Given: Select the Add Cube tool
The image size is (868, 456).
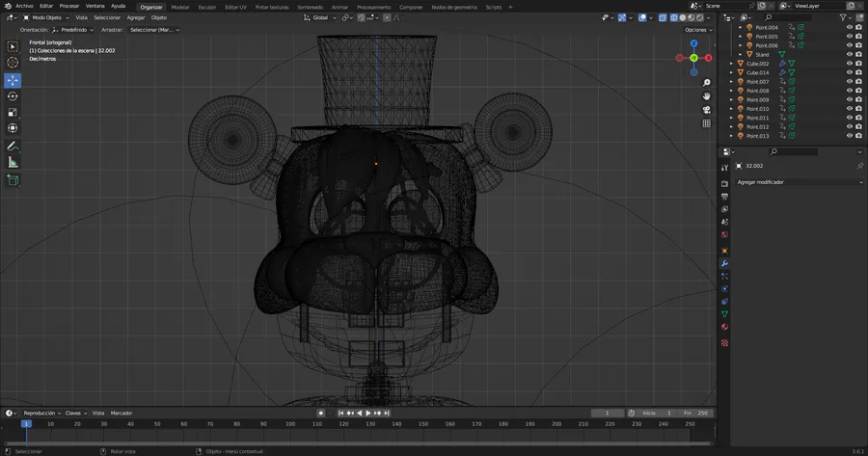Looking at the screenshot, I should coord(13,180).
